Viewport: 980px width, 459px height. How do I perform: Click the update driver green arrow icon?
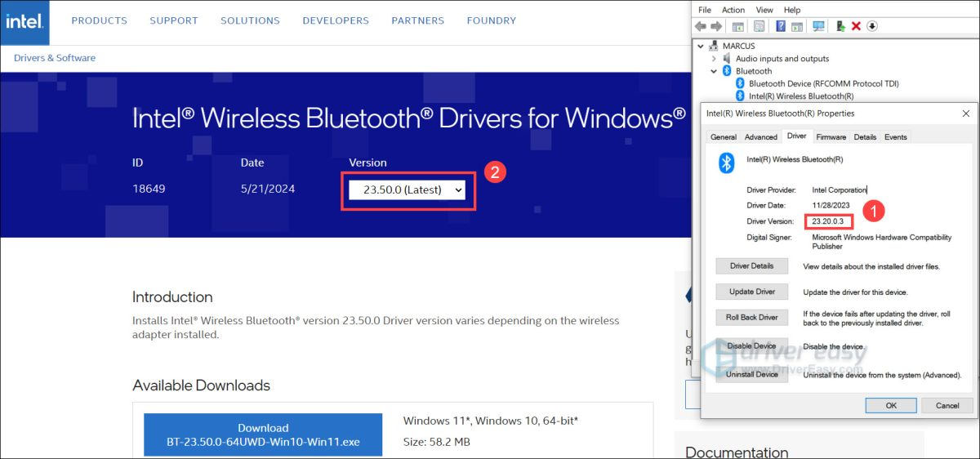(840, 26)
